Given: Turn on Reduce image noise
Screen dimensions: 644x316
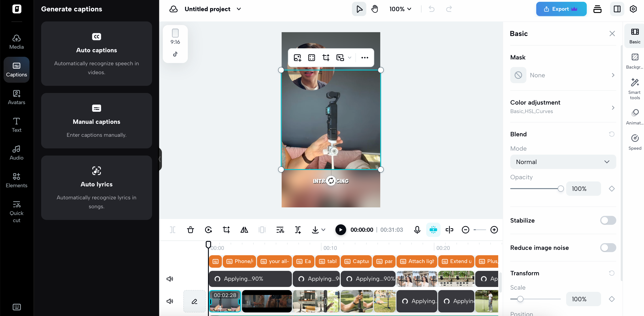Looking at the screenshot, I should point(608,248).
